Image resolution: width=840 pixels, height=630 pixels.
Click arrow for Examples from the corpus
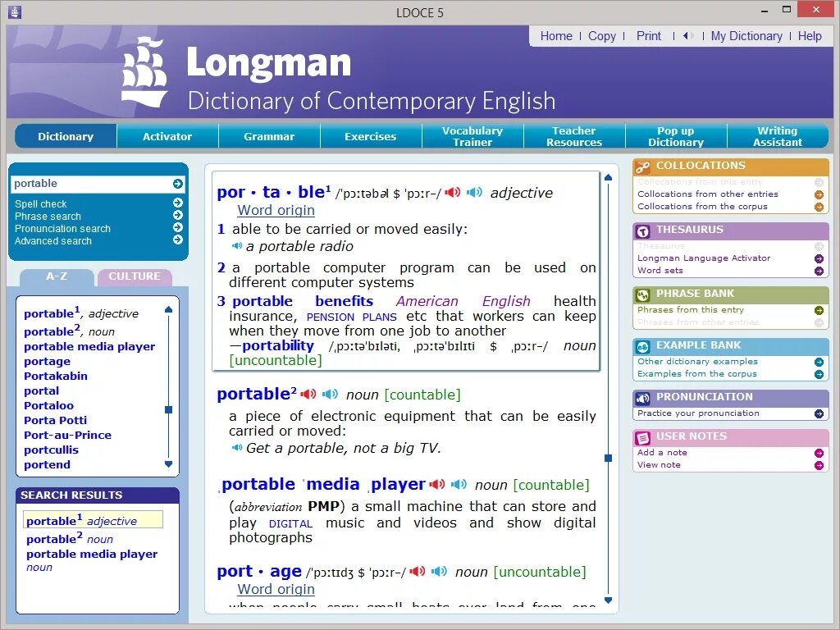click(x=819, y=374)
